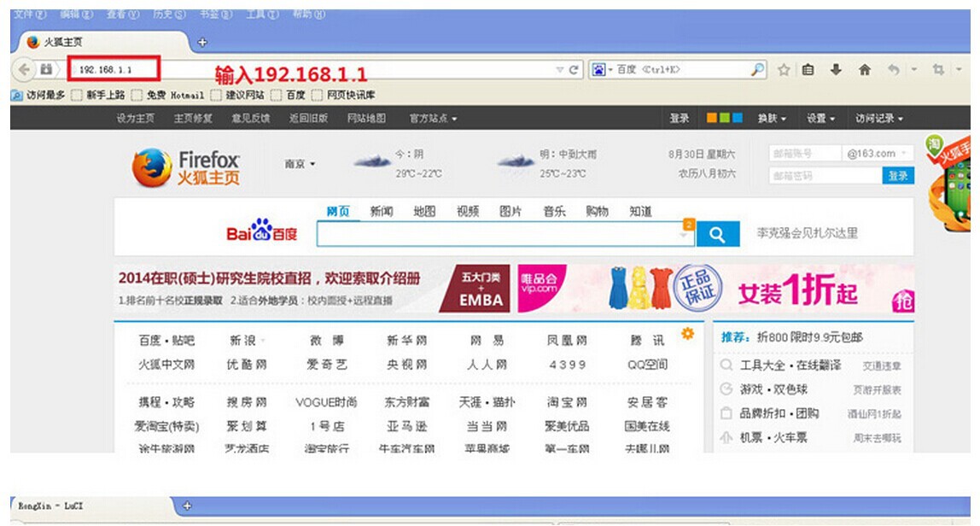This screenshot has height=526, width=980.
Task: Click the 邮箱帐号 mail account field
Action: [x=805, y=153]
